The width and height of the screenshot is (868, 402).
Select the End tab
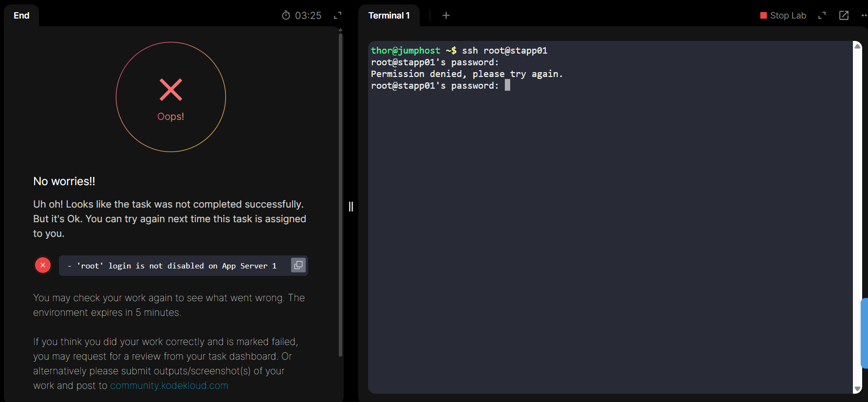click(21, 16)
